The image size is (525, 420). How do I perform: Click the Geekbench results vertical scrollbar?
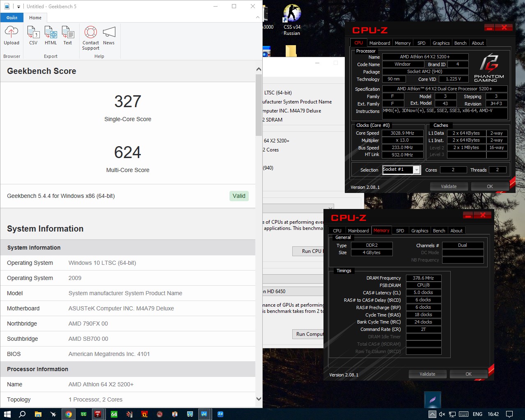point(259,105)
